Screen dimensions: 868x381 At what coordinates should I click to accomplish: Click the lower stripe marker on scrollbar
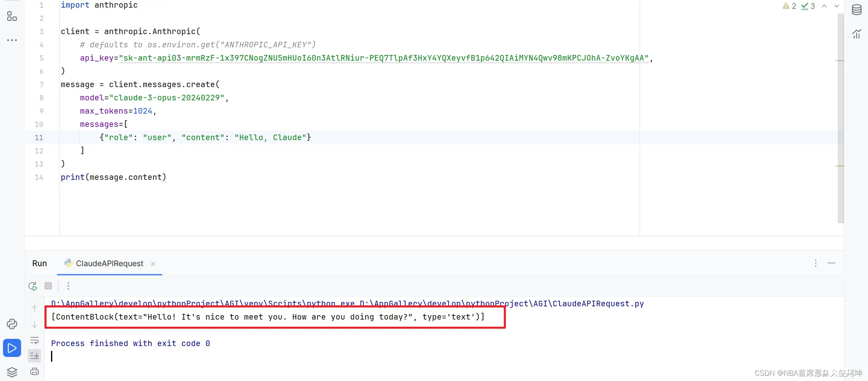coord(839,166)
